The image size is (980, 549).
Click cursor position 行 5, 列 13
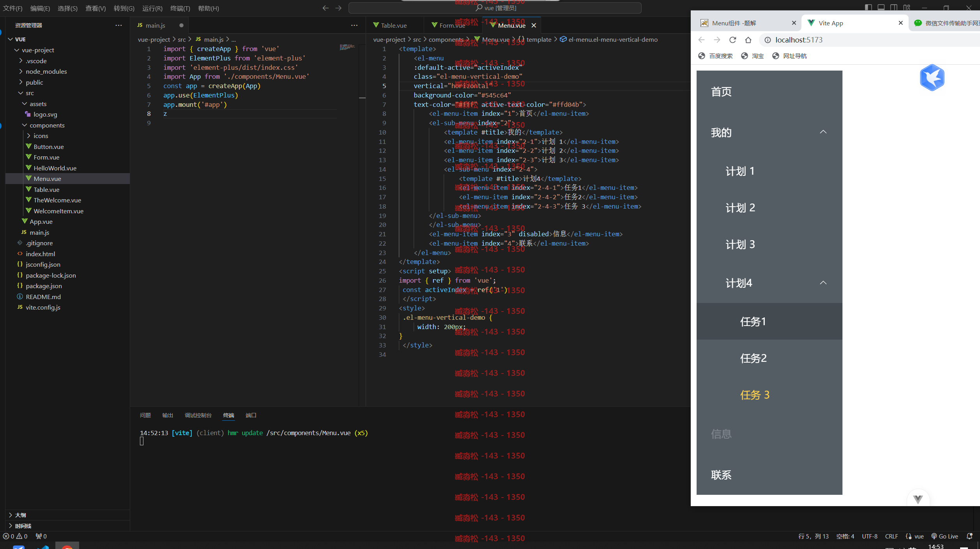click(x=813, y=536)
